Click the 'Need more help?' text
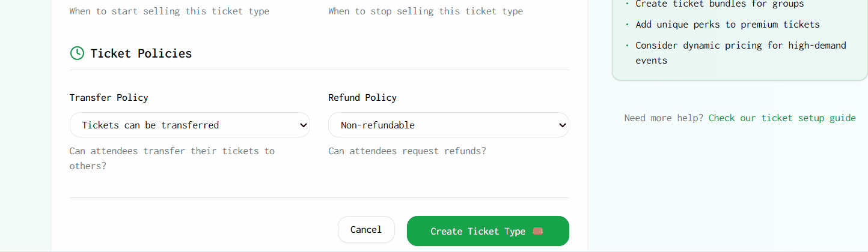868x252 pixels. click(664, 118)
